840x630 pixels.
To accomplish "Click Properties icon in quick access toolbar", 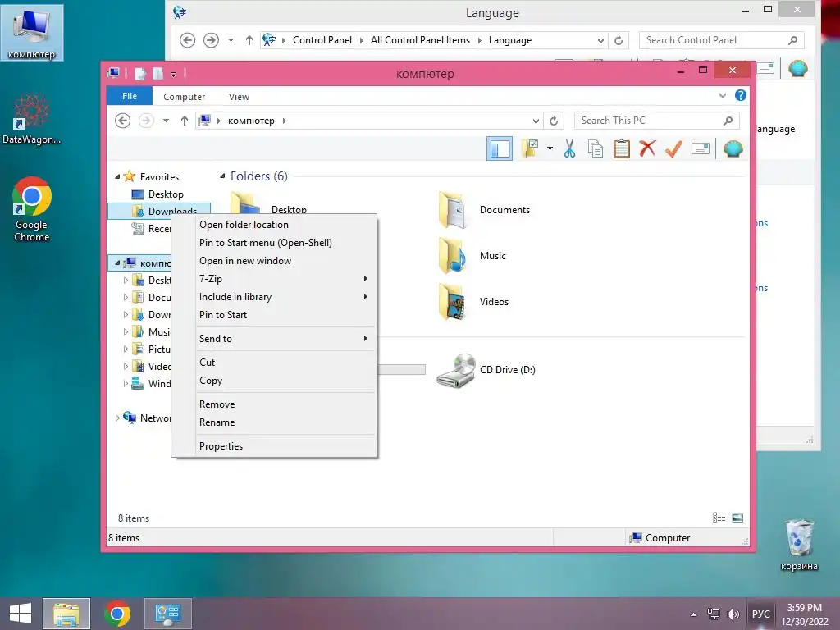I will [x=139, y=73].
